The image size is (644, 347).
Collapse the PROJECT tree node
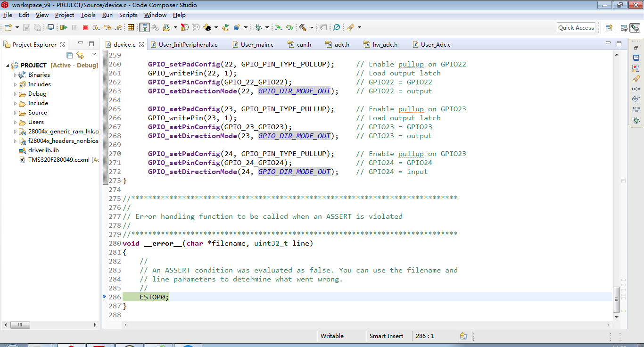[8, 66]
